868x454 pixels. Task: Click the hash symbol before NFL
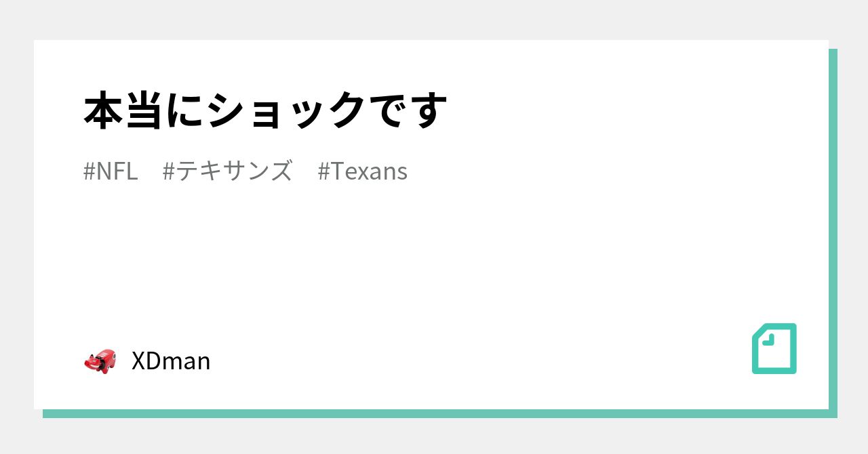click(x=89, y=171)
